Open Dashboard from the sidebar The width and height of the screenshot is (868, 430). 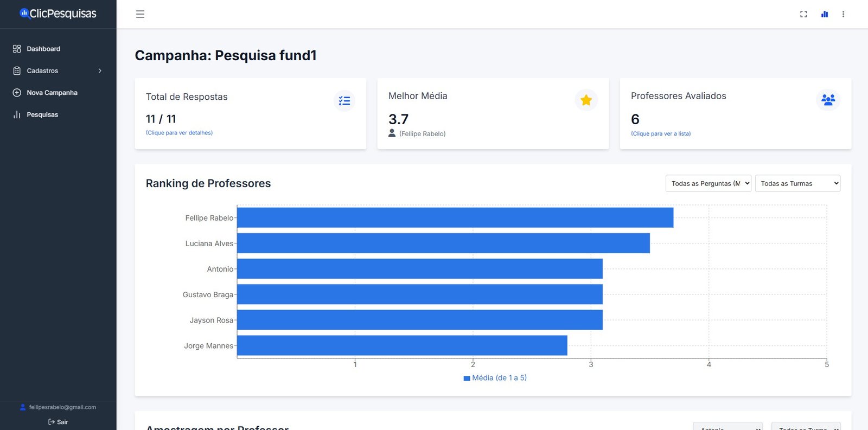[x=43, y=49]
